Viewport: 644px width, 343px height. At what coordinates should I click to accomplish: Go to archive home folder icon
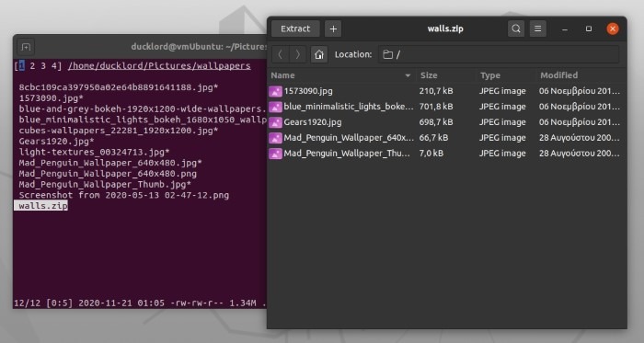pyautogui.click(x=319, y=54)
